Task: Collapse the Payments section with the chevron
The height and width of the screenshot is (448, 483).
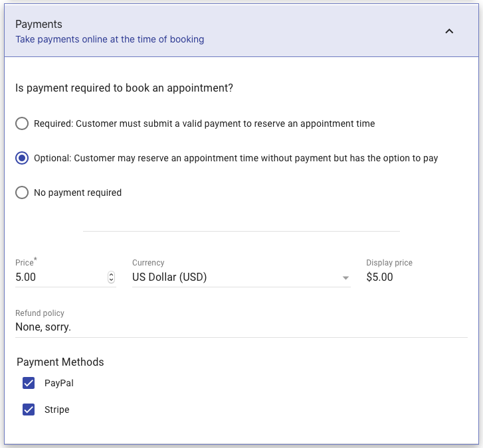Action: pyautogui.click(x=449, y=31)
